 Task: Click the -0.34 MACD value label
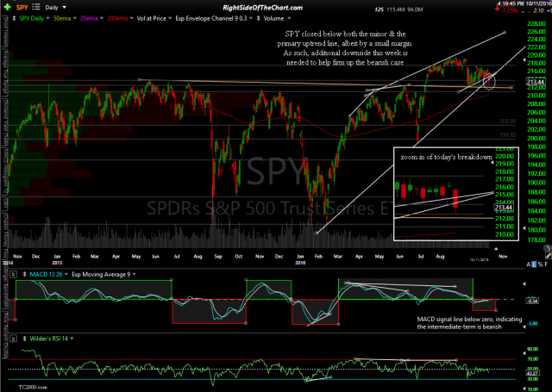point(532,301)
